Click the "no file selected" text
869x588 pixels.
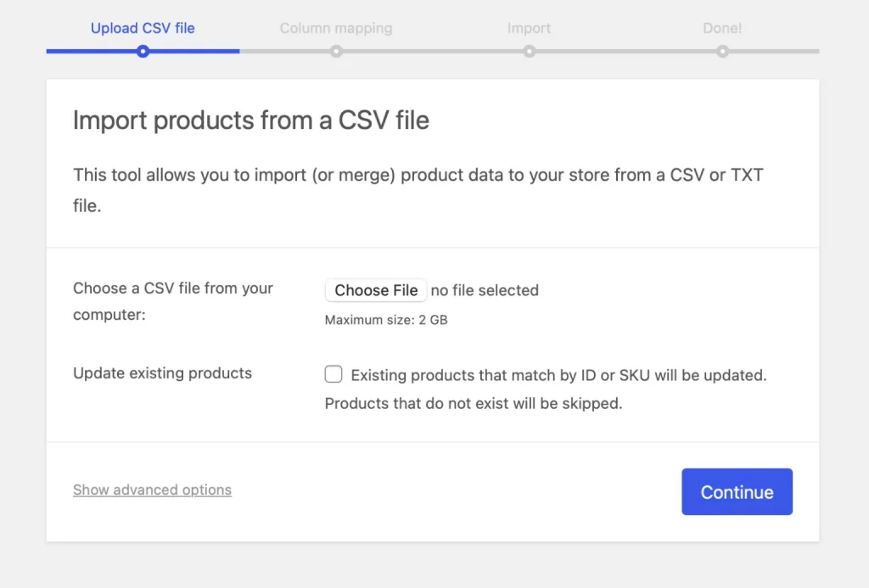point(485,290)
